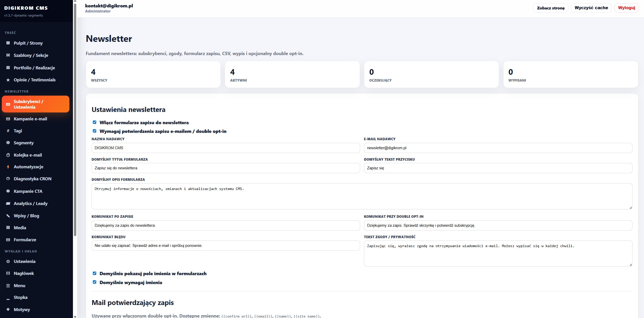
Task: Click the red Wyloguj button
Action: [627, 8]
